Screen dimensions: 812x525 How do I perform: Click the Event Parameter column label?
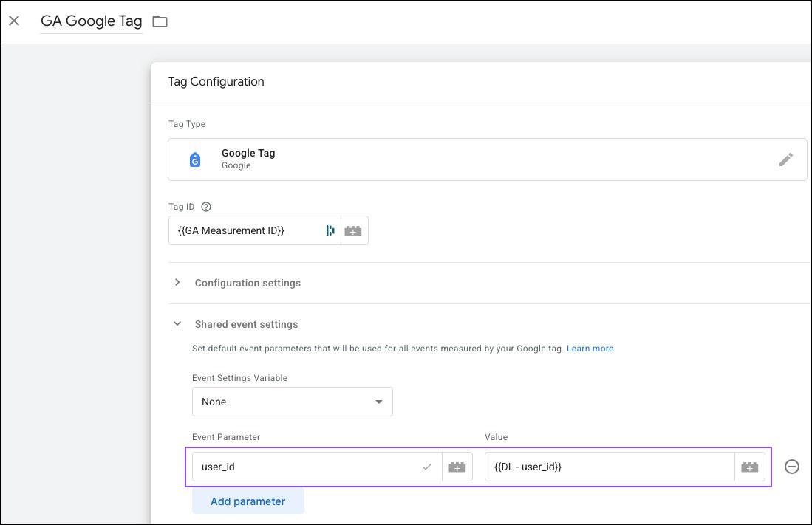tap(226, 437)
